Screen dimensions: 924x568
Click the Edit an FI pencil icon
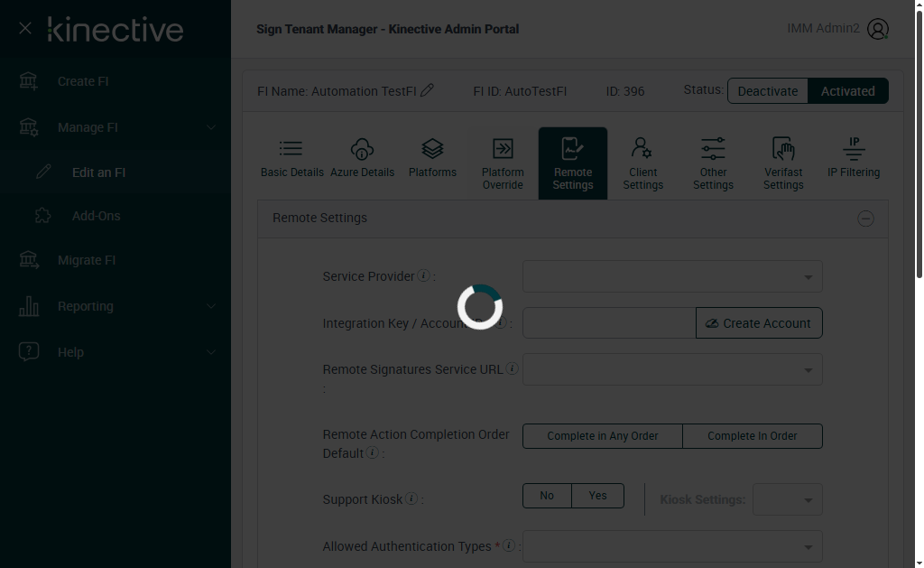point(43,172)
